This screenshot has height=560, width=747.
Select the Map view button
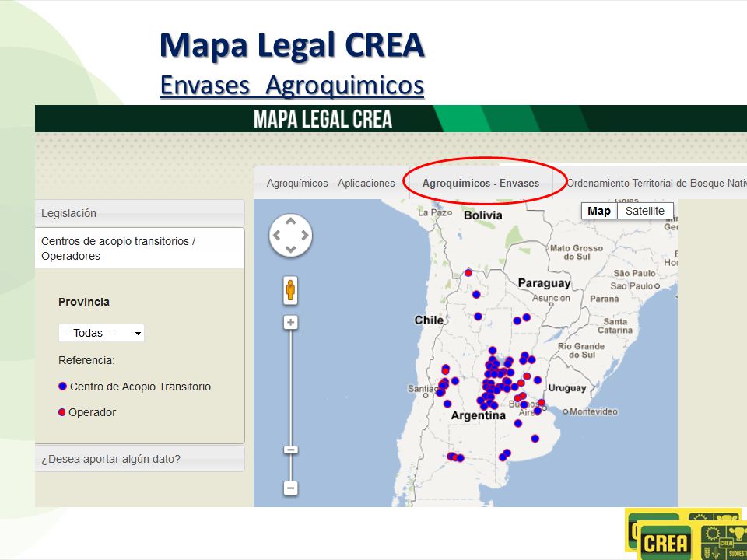click(599, 211)
